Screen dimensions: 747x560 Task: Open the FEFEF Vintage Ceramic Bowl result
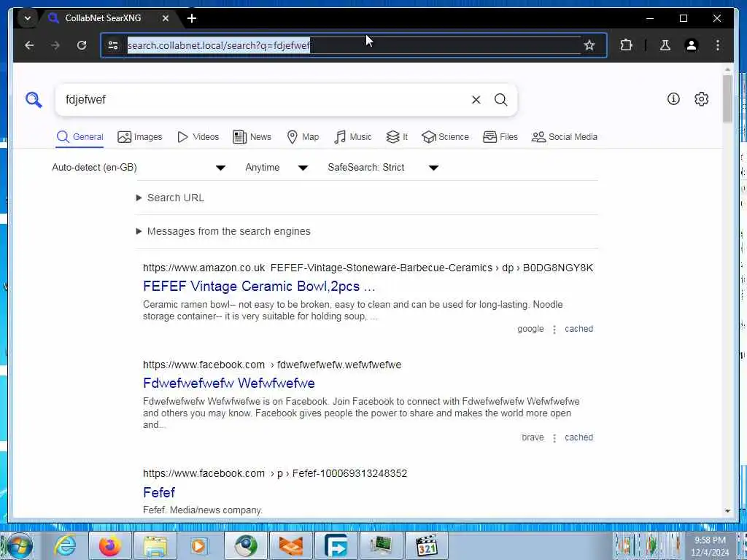click(259, 286)
